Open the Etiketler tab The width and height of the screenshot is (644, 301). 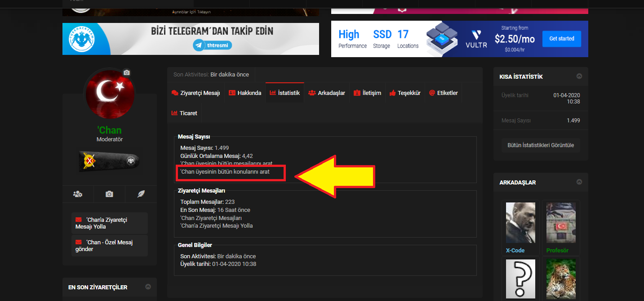(x=444, y=93)
